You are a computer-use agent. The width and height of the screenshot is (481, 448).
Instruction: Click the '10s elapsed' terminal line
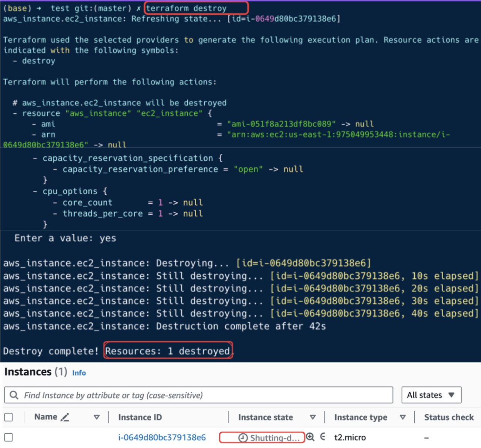pos(240,276)
